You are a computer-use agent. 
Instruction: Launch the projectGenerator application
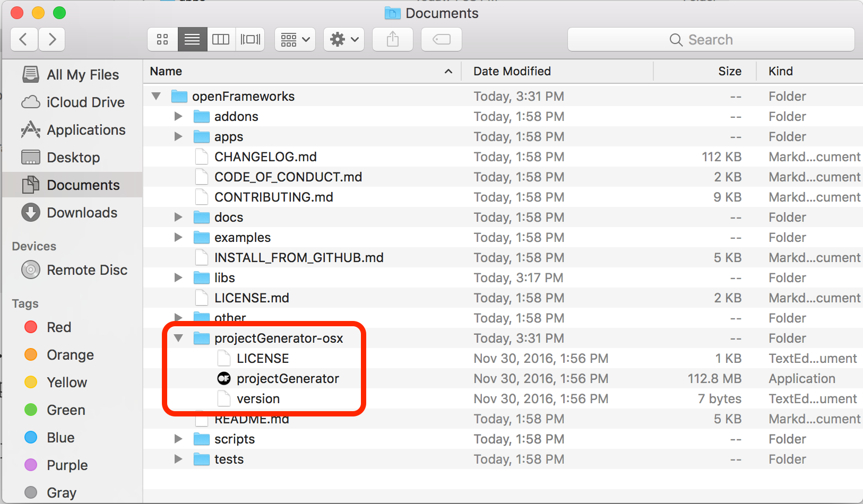pos(289,378)
